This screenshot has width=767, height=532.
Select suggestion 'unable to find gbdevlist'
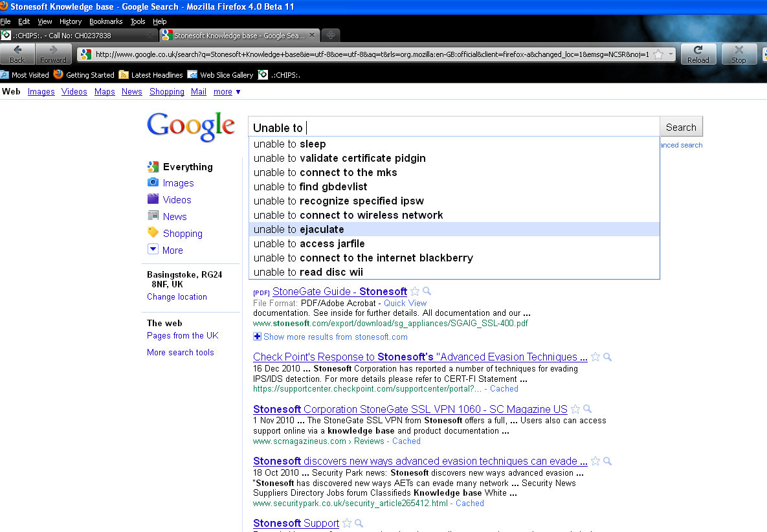[454, 187]
